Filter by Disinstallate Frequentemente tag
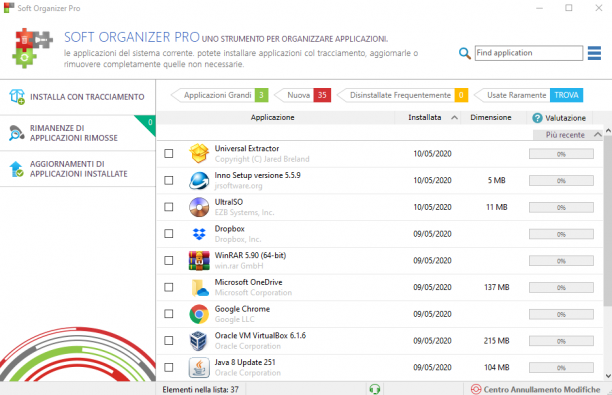 point(402,95)
